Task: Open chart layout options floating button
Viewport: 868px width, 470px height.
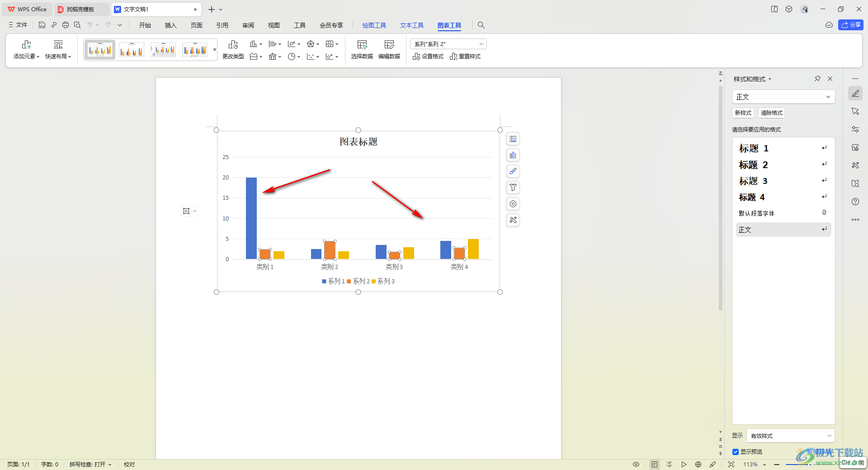Action: [x=513, y=139]
